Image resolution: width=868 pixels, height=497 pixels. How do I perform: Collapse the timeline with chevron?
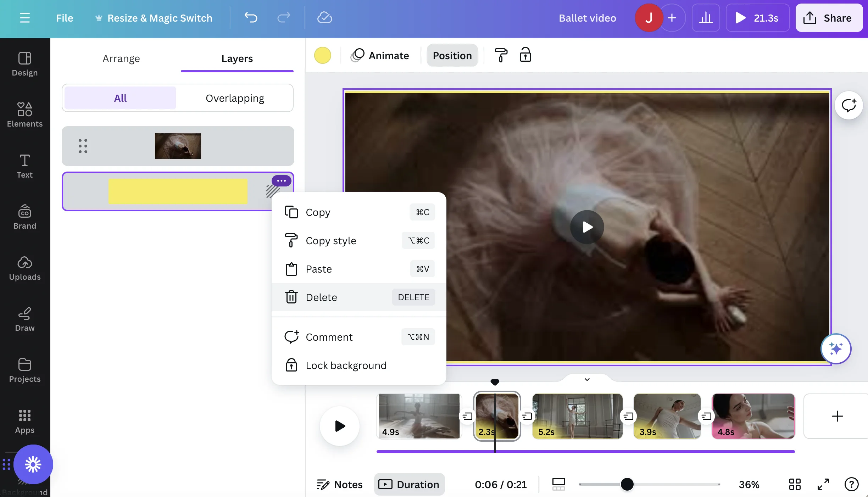coord(587,379)
